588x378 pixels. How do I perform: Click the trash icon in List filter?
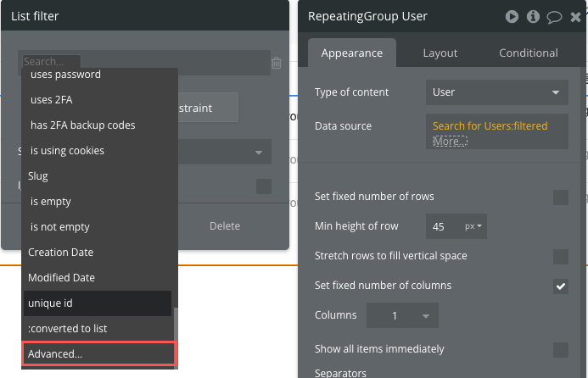coord(277,63)
